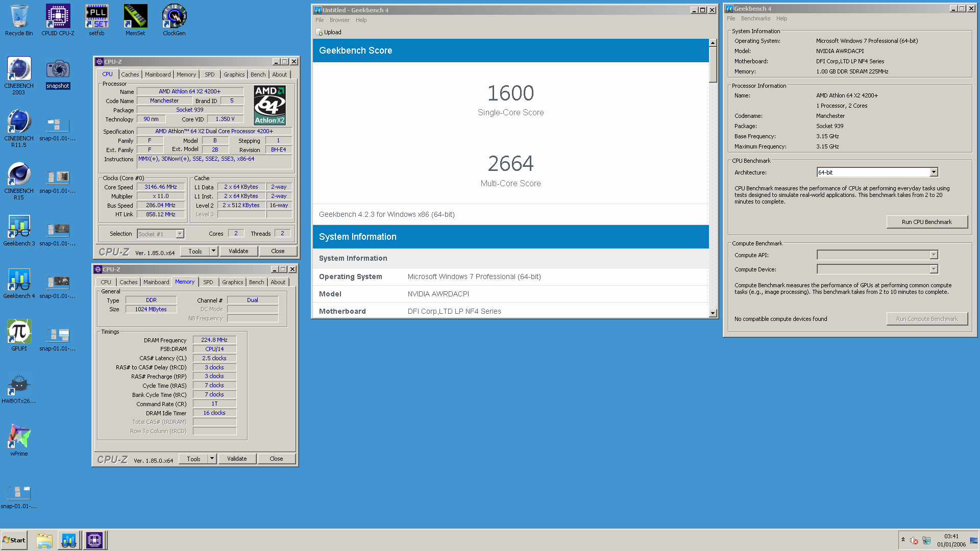Viewport: 980px width, 551px height.
Task: Open Help menu in Geekbench results window
Action: [361, 20]
